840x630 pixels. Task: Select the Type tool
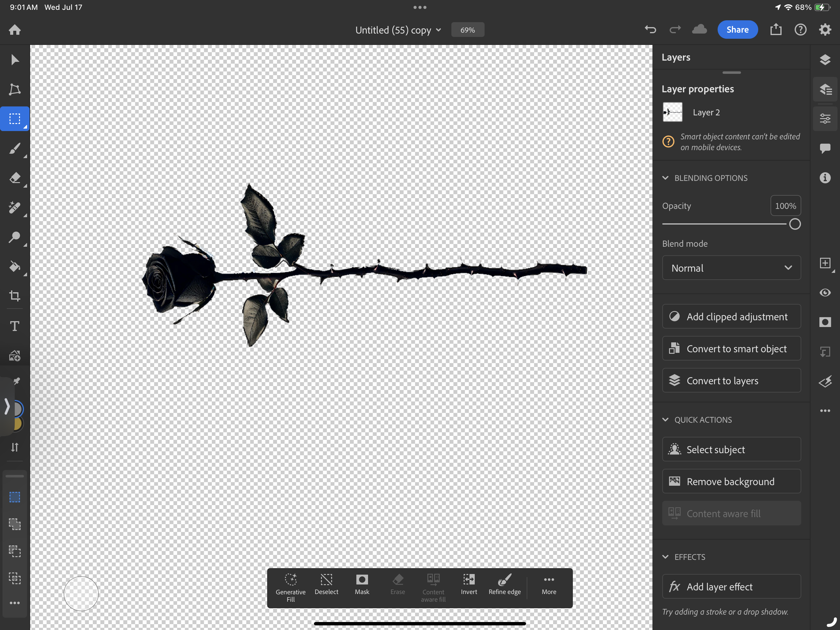[15, 326]
